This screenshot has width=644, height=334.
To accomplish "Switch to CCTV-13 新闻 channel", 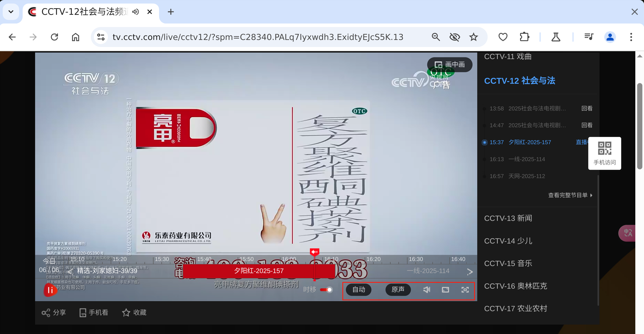I will coord(508,218).
